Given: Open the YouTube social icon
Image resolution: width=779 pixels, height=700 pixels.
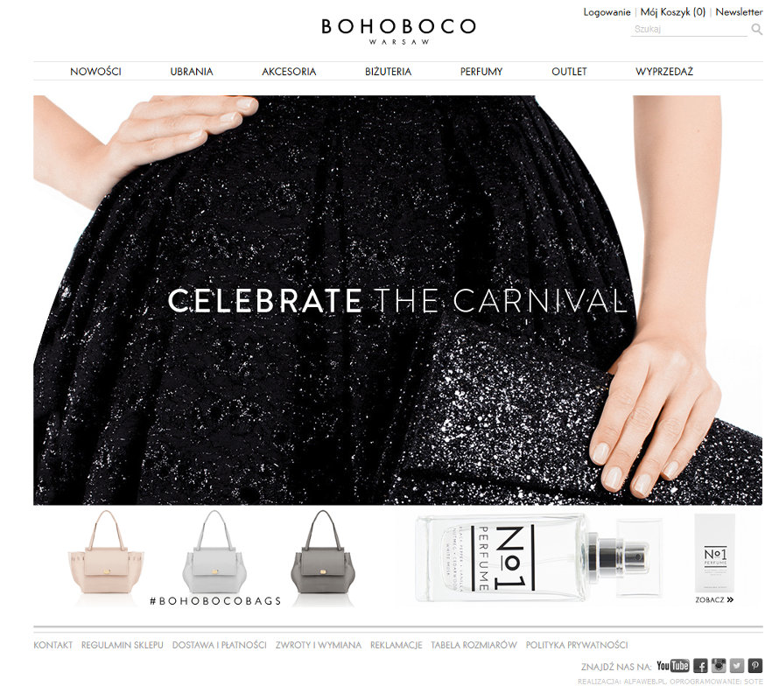Looking at the screenshot, I should [673, 666].
